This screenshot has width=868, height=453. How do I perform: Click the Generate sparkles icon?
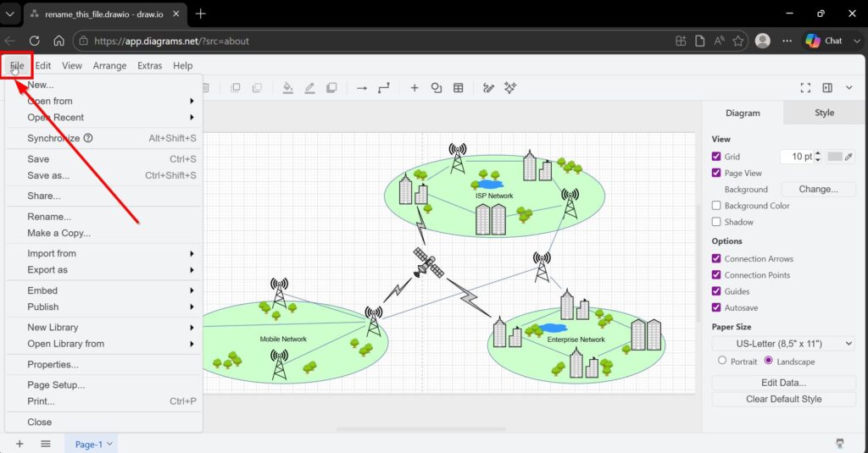coord(510,87)
